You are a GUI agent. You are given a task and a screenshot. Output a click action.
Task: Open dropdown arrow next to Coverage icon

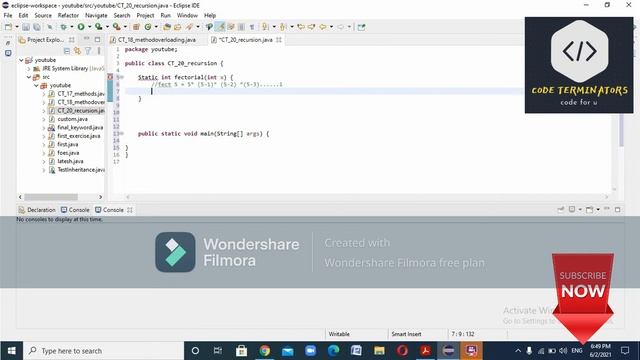107,27
